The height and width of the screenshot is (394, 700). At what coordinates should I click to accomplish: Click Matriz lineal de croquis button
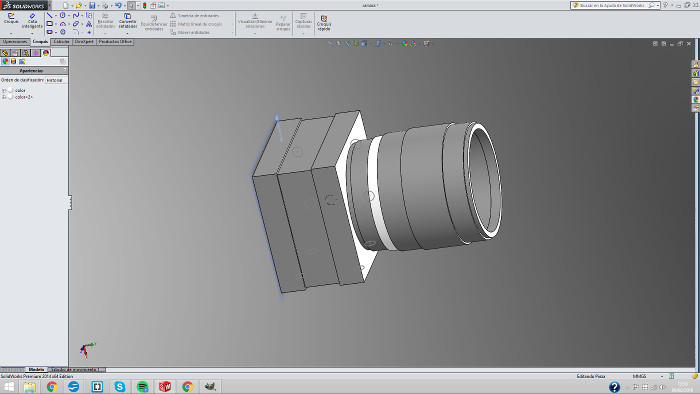(x=196, y=24)
